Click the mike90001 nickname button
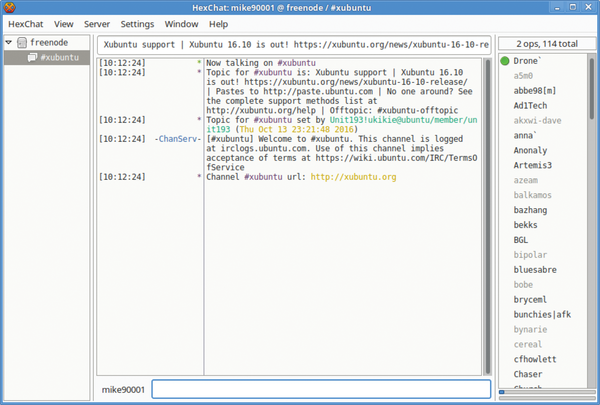600x405 pixels. pos(123,390)
